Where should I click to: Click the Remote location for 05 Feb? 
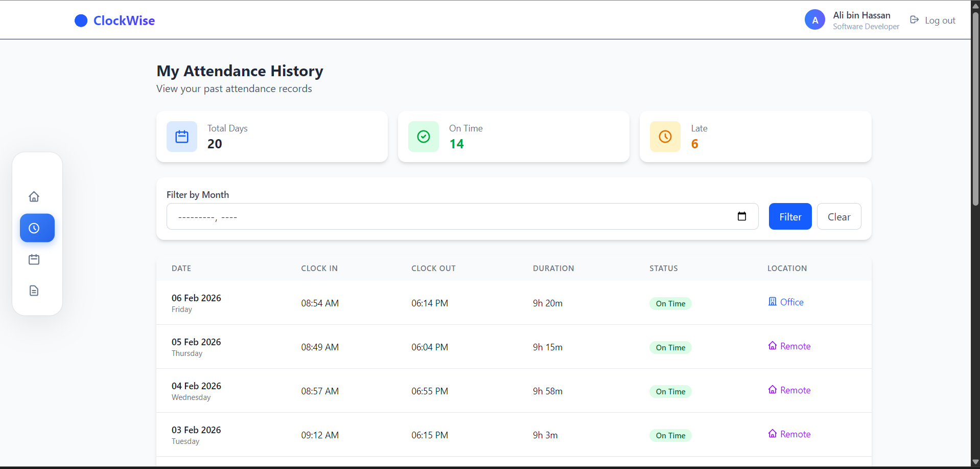789,346
